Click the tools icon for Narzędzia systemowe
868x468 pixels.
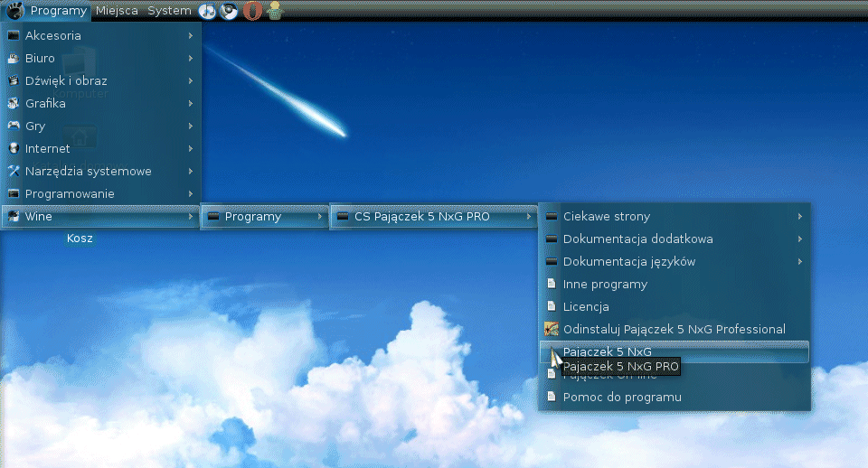[x=14, y=171]
